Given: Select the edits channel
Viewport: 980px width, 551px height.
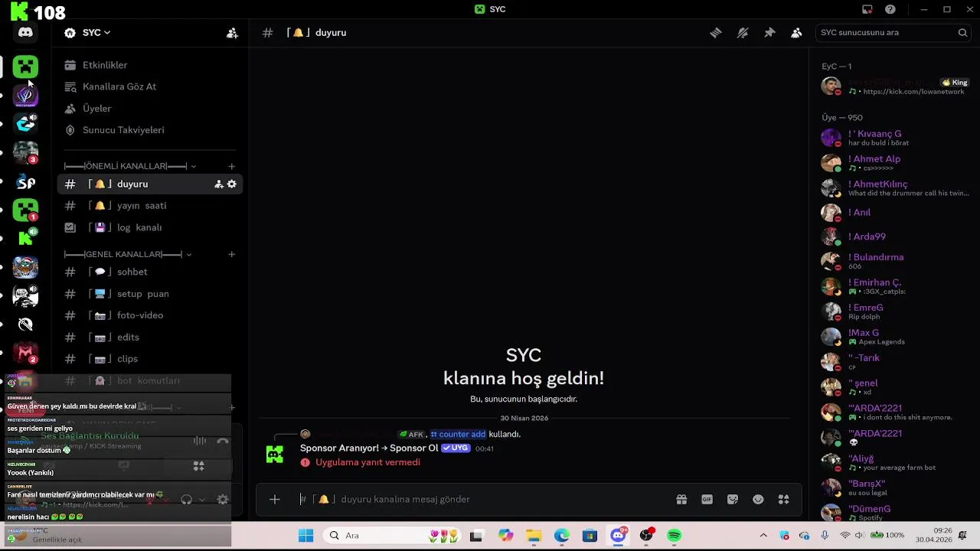Looking at the screenshot, I should (150, 337).
